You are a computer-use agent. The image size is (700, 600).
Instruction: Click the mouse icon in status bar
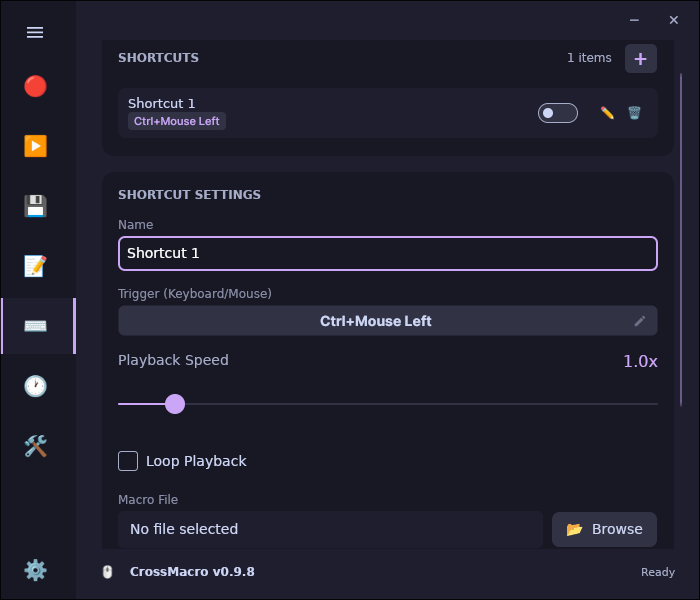(x=108, y=572)
